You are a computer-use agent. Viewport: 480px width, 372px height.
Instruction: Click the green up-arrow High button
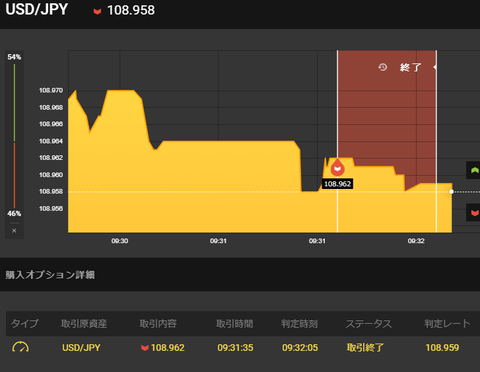click(x=473, y=170)
